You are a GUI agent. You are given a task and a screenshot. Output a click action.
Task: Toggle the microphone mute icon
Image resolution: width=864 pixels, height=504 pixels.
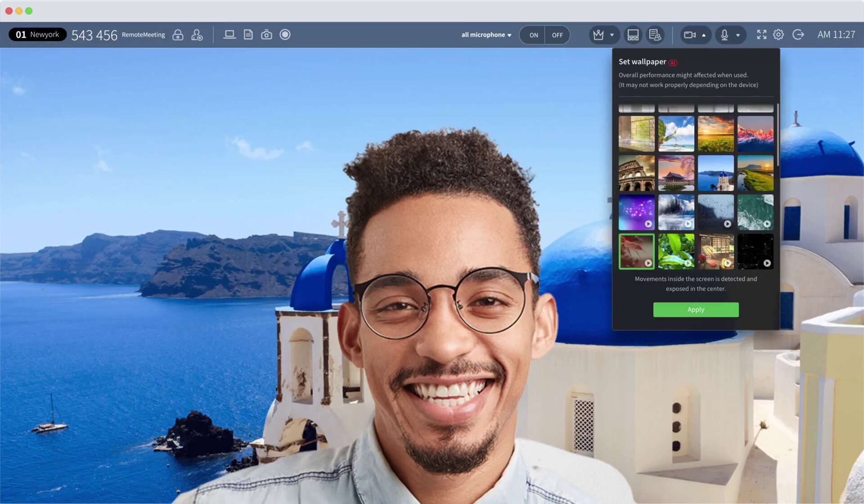(x=724, y=35)
